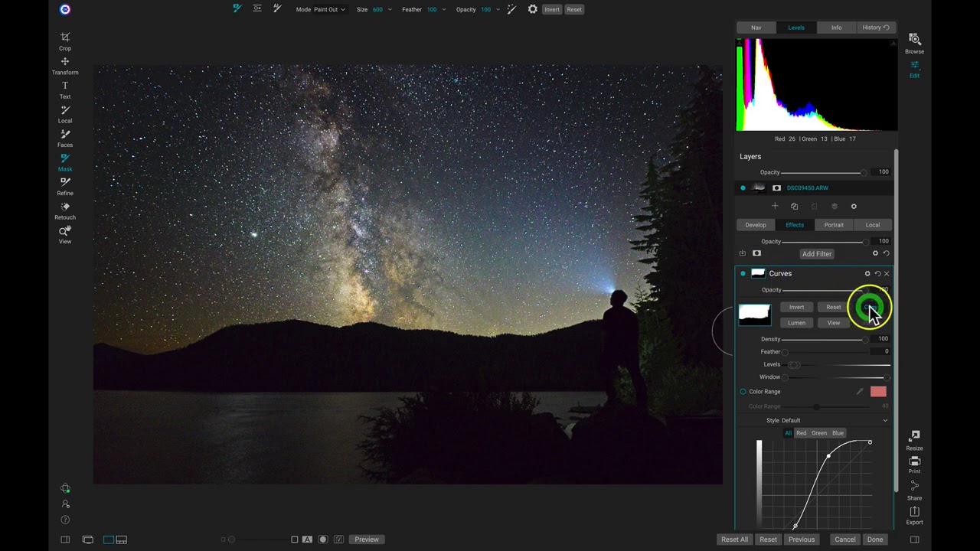This screenshot has height=551, width=980.
Task: Select the Green curve channel
Action: 819,433
